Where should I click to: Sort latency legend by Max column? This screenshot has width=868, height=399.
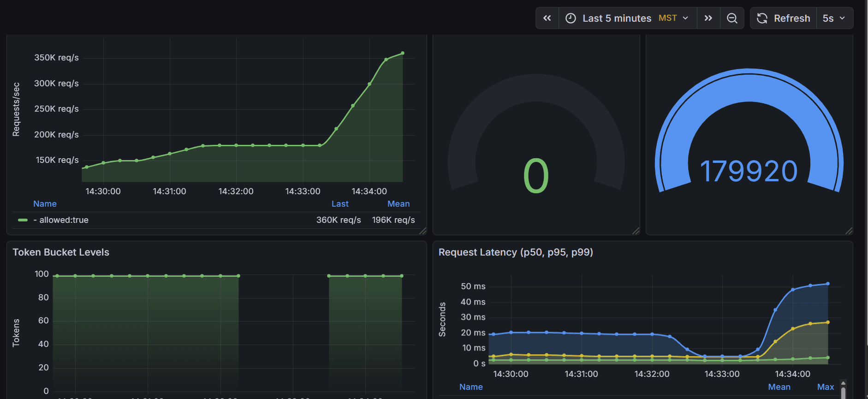[x=825, y=387]
